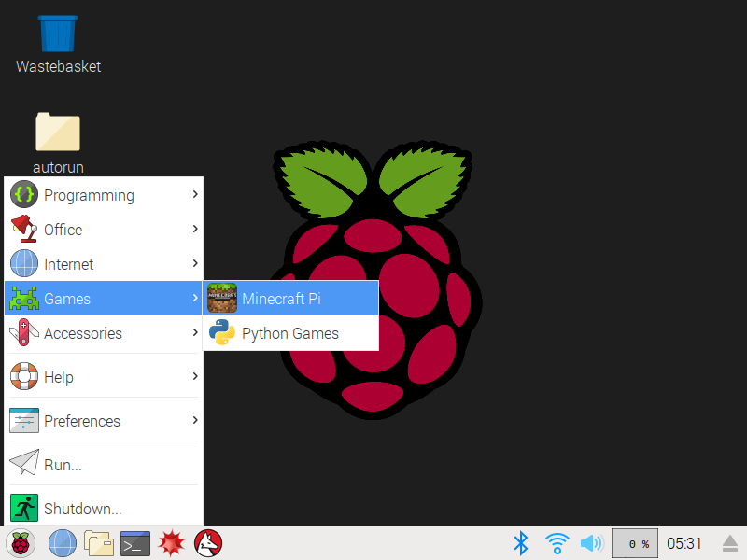The image size is (747, 560).
Task: Open the Wolfram wolf icon in taskbar
Action: (x=208, y=543)
